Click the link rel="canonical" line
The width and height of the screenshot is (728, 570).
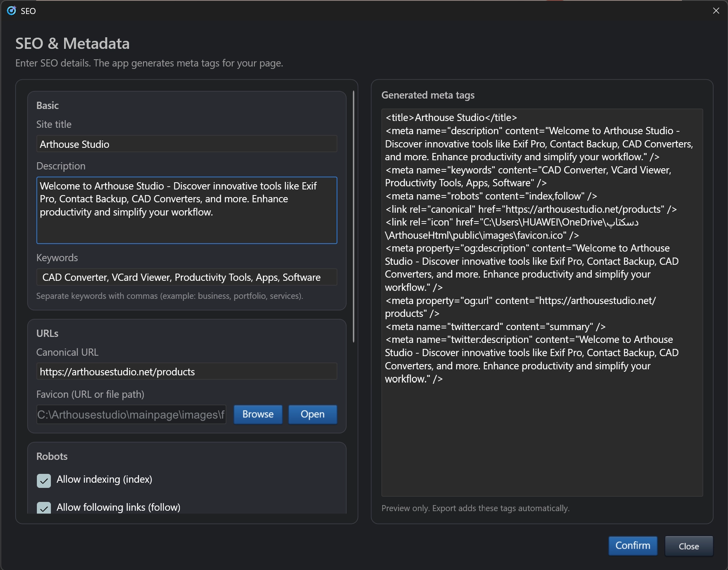click(x=531, y=209)
